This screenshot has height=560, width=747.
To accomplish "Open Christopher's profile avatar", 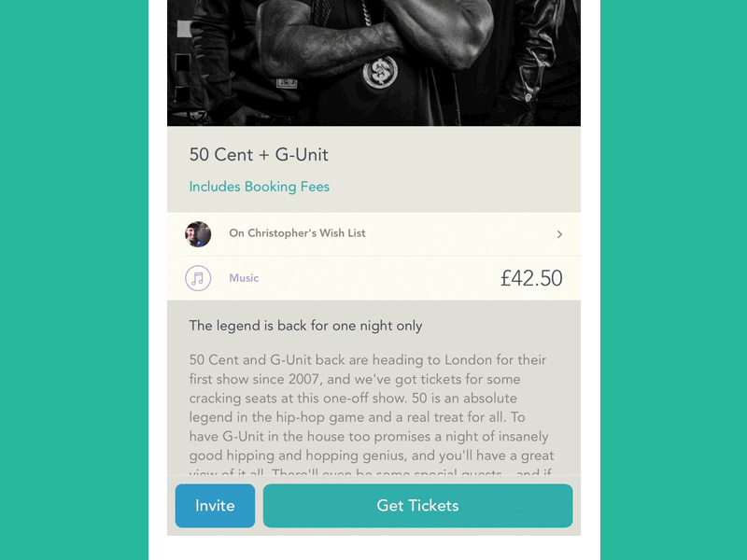I will [x=198, y=233].
